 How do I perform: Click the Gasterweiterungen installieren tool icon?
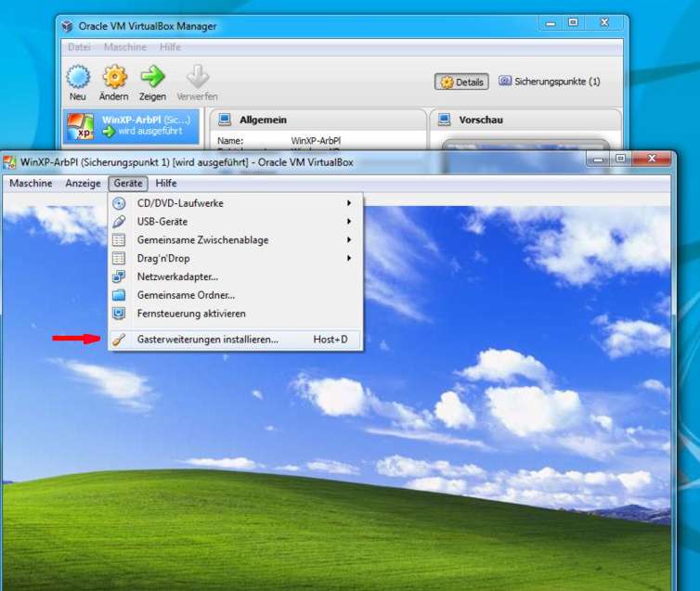click(119, 340)
